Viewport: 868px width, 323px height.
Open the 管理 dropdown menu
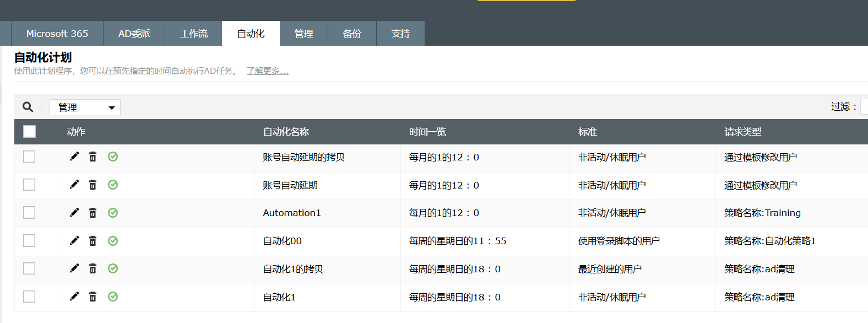pyautogui.click(x=85, y=107)
